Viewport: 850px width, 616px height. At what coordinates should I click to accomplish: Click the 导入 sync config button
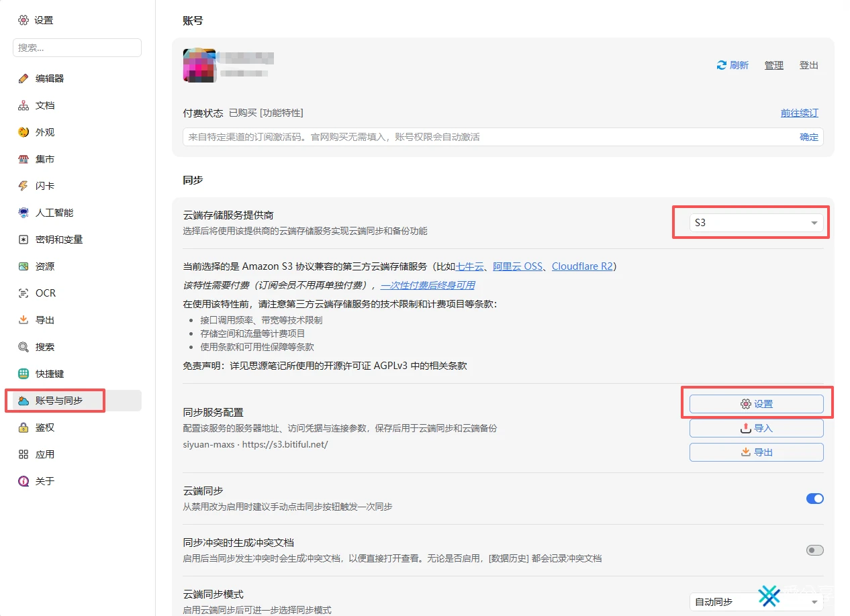(x=757, y=428)
